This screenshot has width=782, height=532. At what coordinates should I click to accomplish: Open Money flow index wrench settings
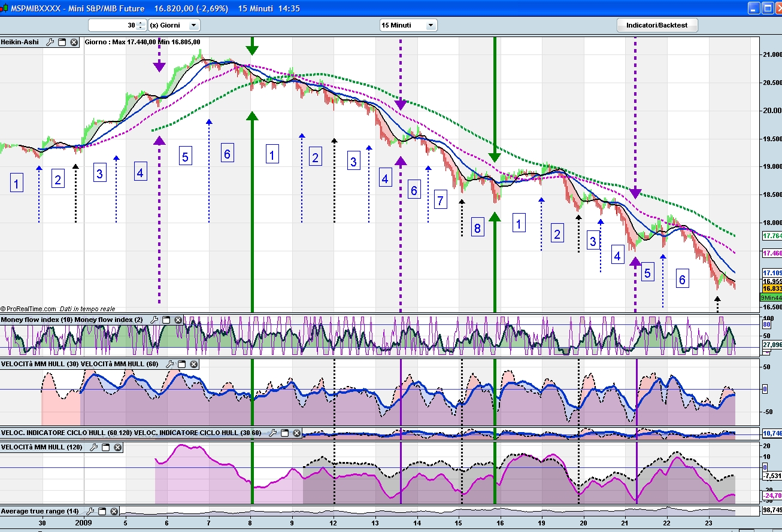click(155, 320)
